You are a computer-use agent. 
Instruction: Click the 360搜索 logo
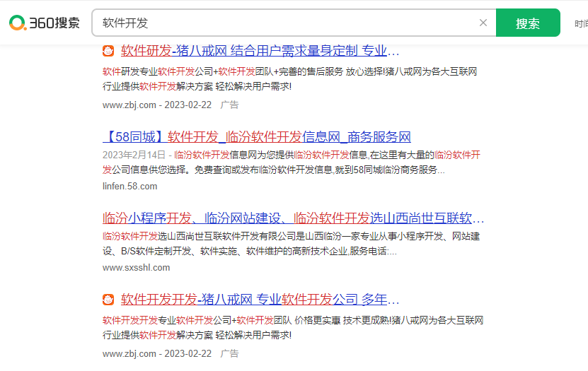pos(45,23)
